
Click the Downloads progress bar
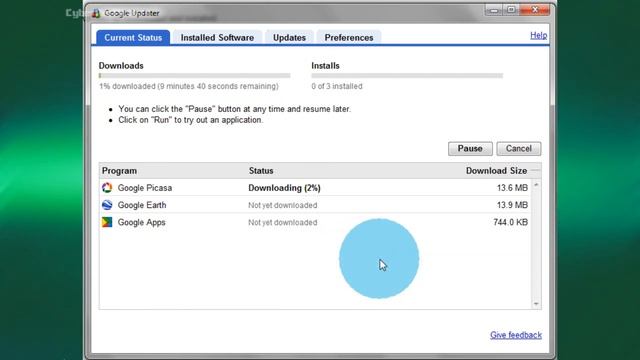194,76
